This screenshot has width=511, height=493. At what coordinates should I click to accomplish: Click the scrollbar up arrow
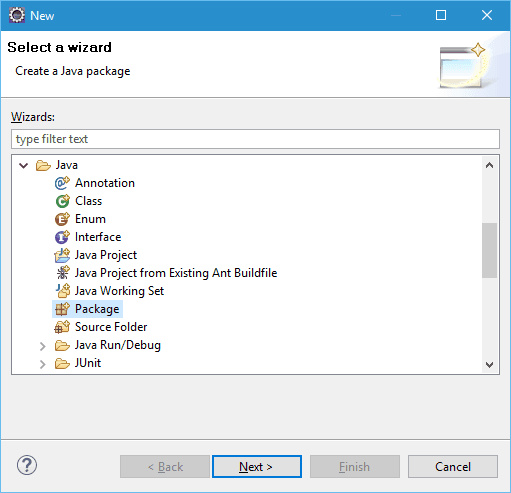[489, 165]
